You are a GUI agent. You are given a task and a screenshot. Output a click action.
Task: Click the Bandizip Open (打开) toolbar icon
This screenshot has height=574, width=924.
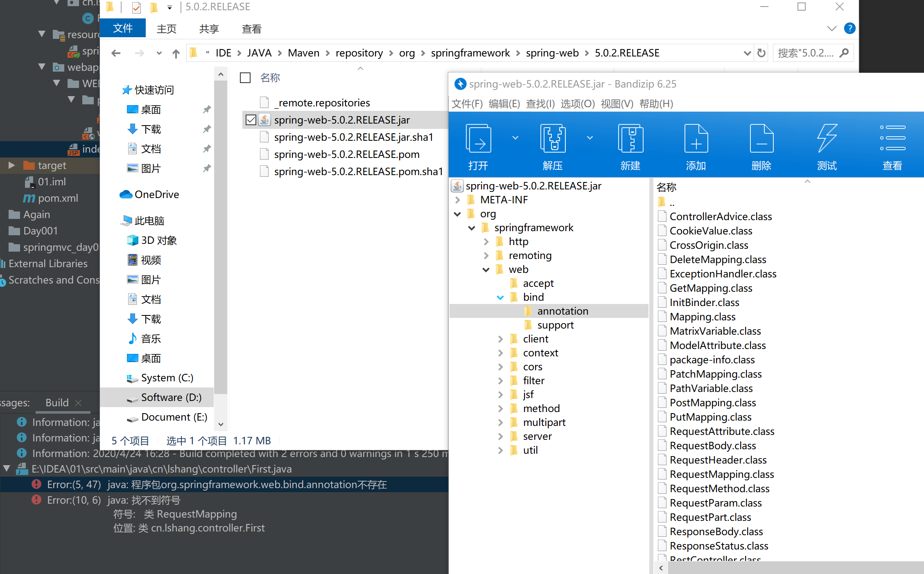click(x=478, y=139)
